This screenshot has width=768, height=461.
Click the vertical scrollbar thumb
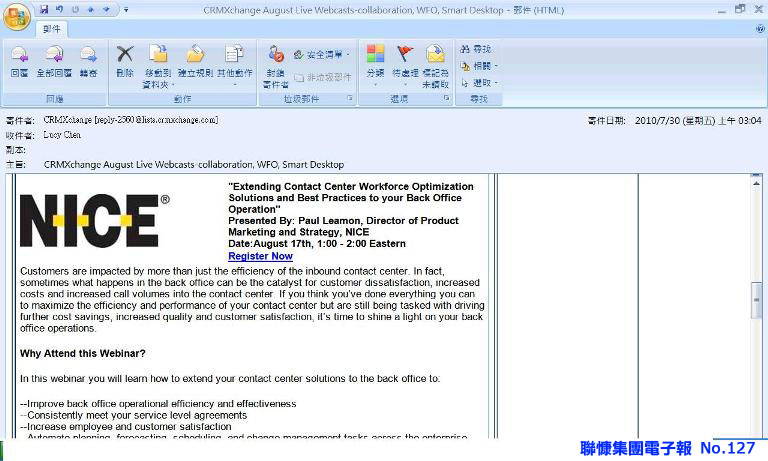click(757, 300)
